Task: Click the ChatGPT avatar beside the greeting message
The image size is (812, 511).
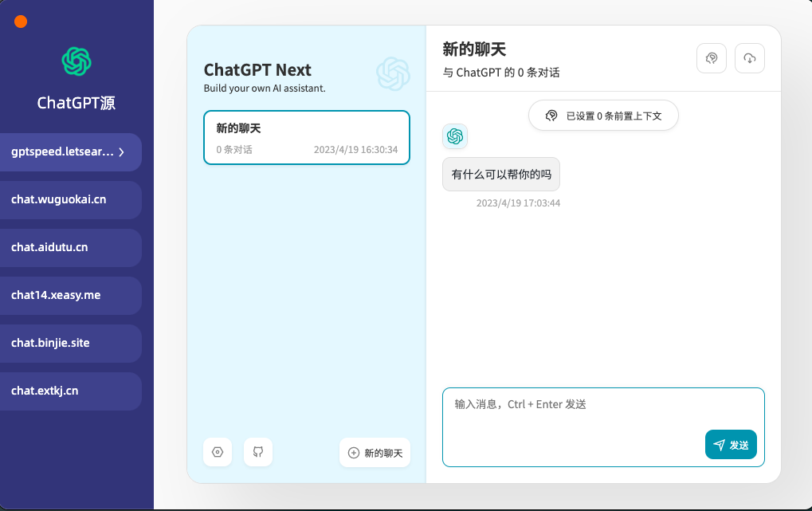Action: tap(454, 136)
